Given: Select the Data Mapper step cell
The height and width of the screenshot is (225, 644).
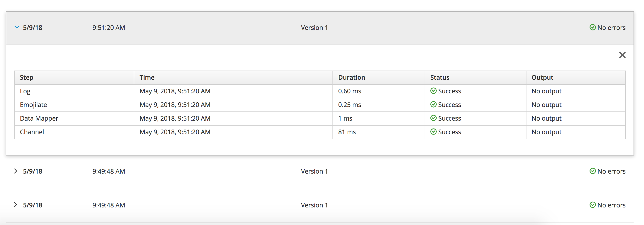Looking at the screenshot, I should 39,118.
